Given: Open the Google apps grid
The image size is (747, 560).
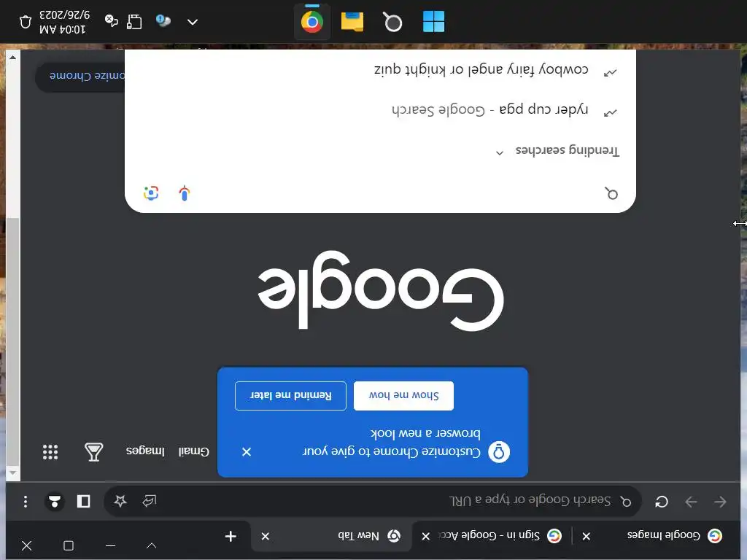Looking at the screenshot, I should coord(50,452).
